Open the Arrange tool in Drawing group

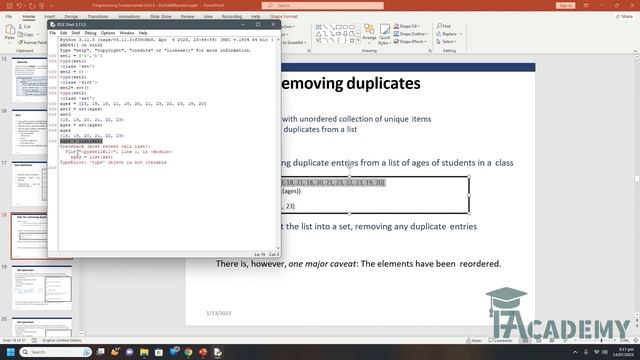point(369,33)
